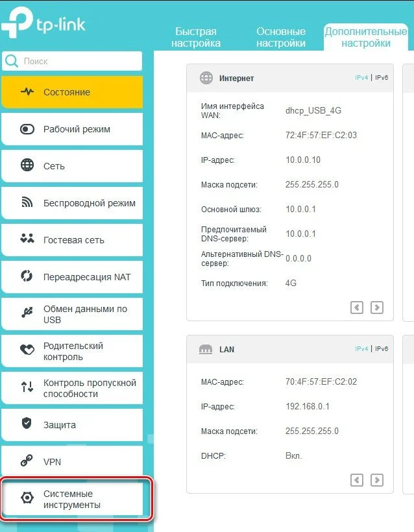This screenshot has width=414, height=532.
Task: Click the Гостевая сеть people icon
Action: pyautogui.click(x=27, y=239)
